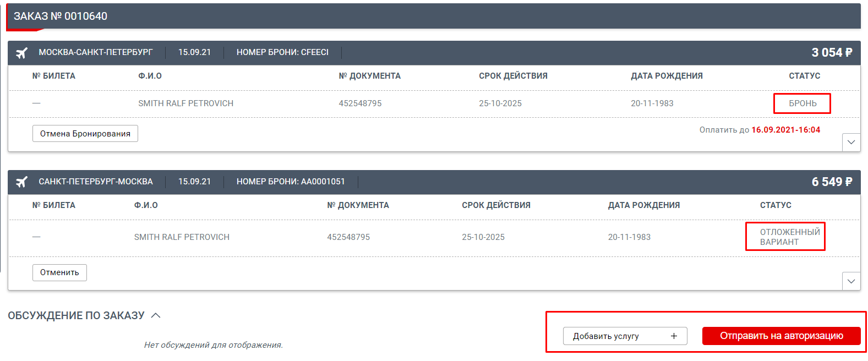Open the Добавить услугу dropdown
The width and height of the screenshot is (868, 361).
point(624,336)
